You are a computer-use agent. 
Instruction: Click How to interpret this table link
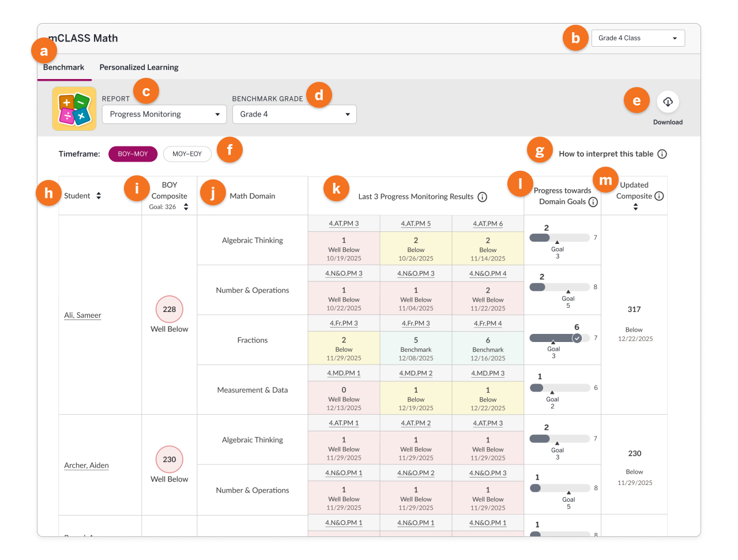tap(606, 154)
